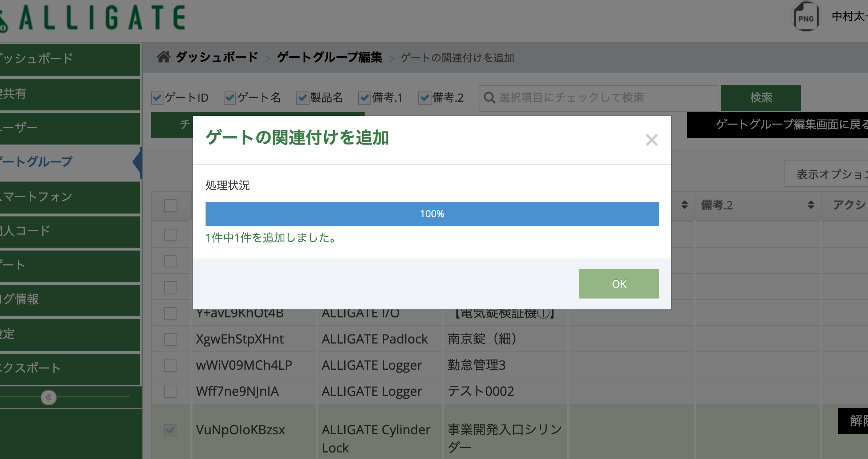Open the 個人コード sidebar menu
Screen dimensions: 868x459
tap(70, 231)
